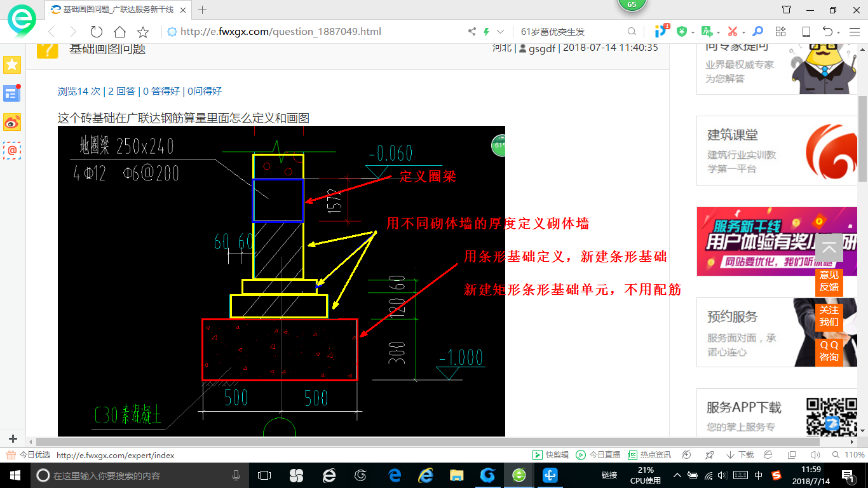Viewport: 868px width, 488px height.
Task: Click the share icon in address bar
Action: [x=472, y=31]
